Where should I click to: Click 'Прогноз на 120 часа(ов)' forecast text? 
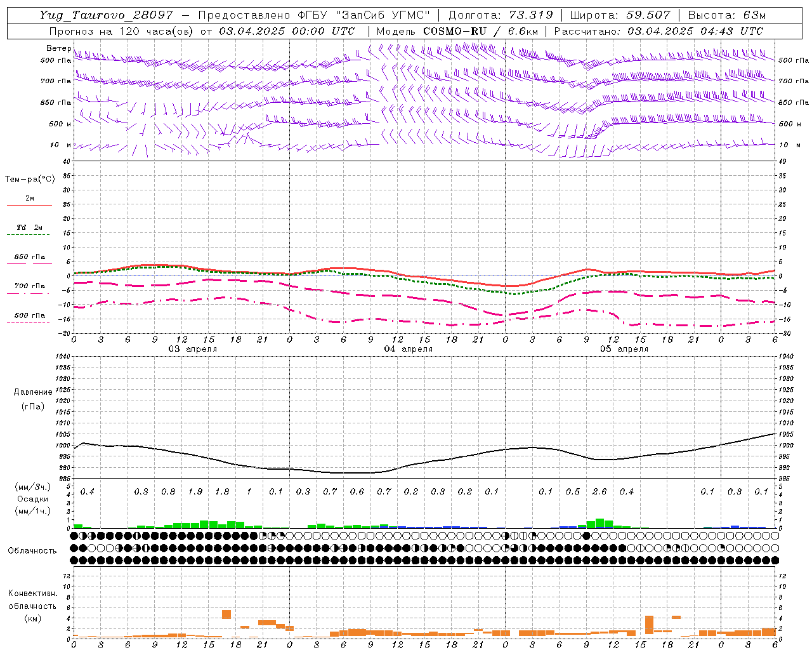(122, 31)
